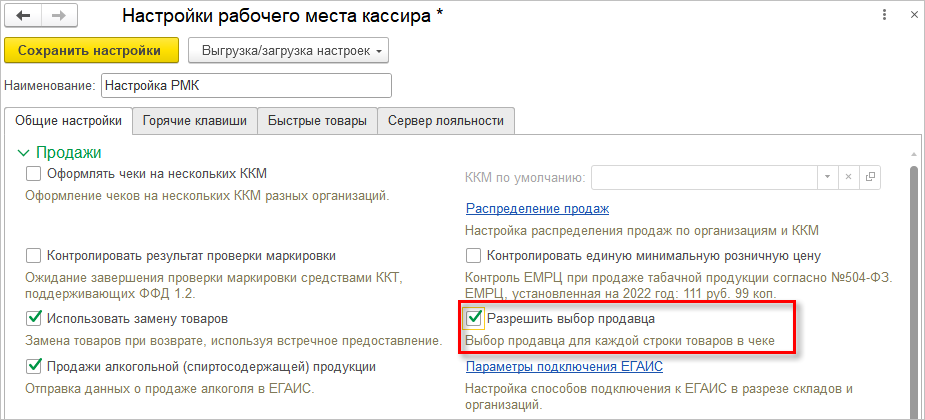The image size is (925, 420).
Task: Toggle marking check result control checkbox
Action: tap(34, 255)
